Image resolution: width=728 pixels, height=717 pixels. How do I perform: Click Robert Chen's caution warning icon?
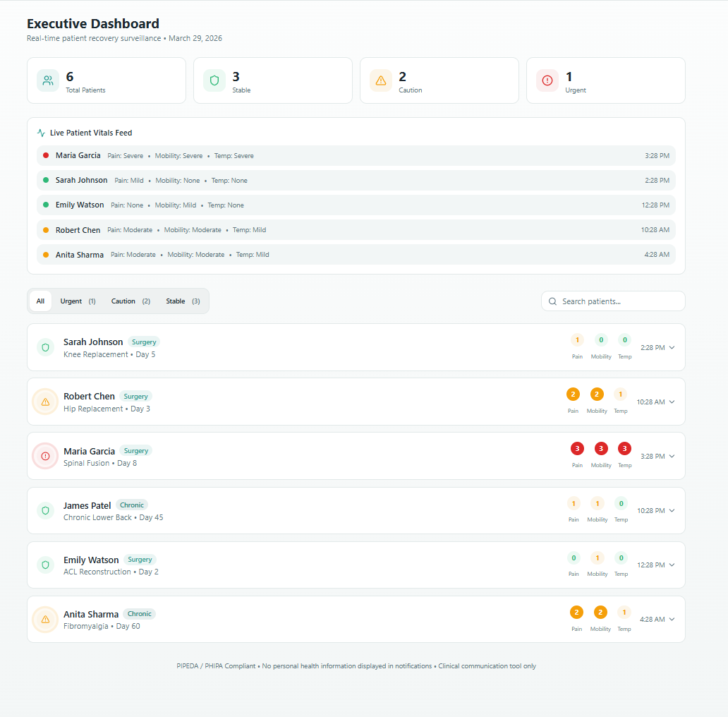[x=46, y=402]
